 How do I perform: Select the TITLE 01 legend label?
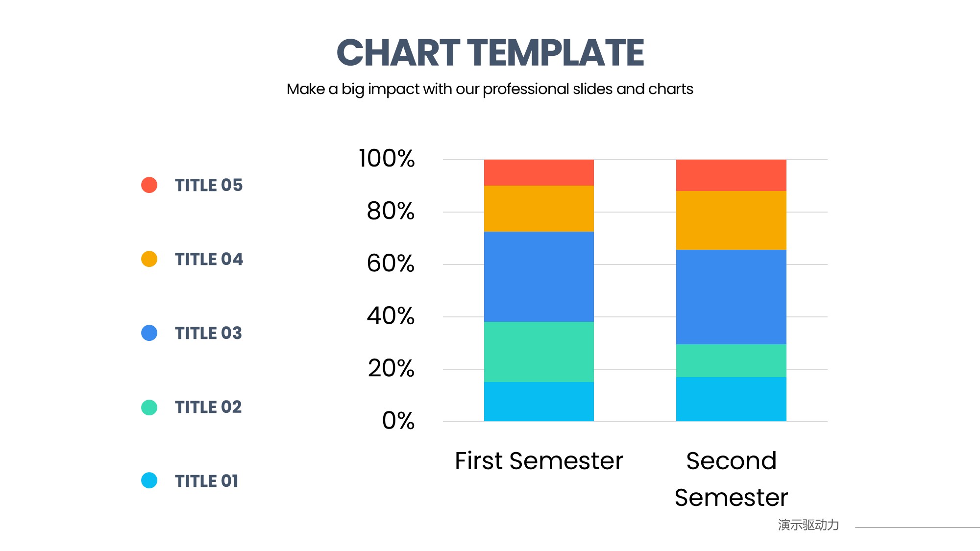pyautogui.click(x=207, y=481)
